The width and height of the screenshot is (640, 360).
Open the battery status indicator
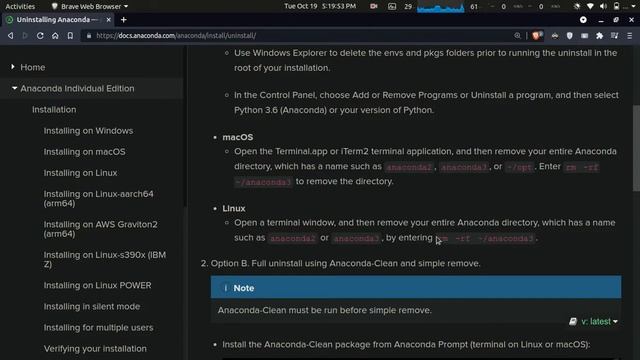616,7
